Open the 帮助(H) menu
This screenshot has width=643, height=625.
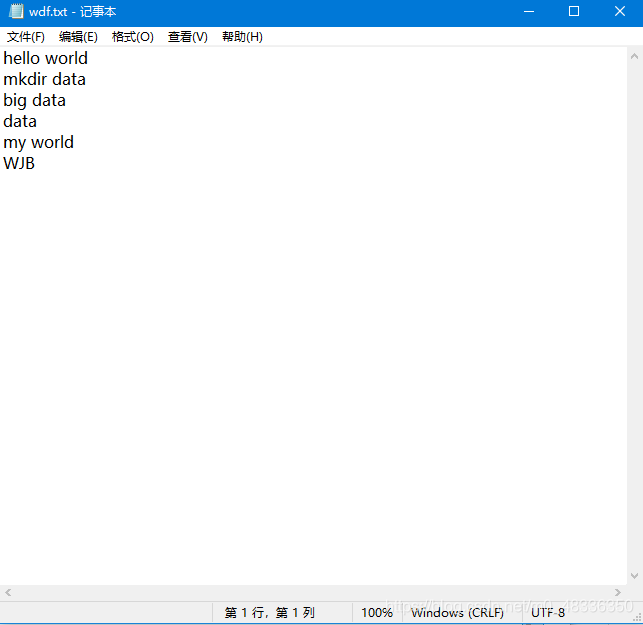pos(242,37)
